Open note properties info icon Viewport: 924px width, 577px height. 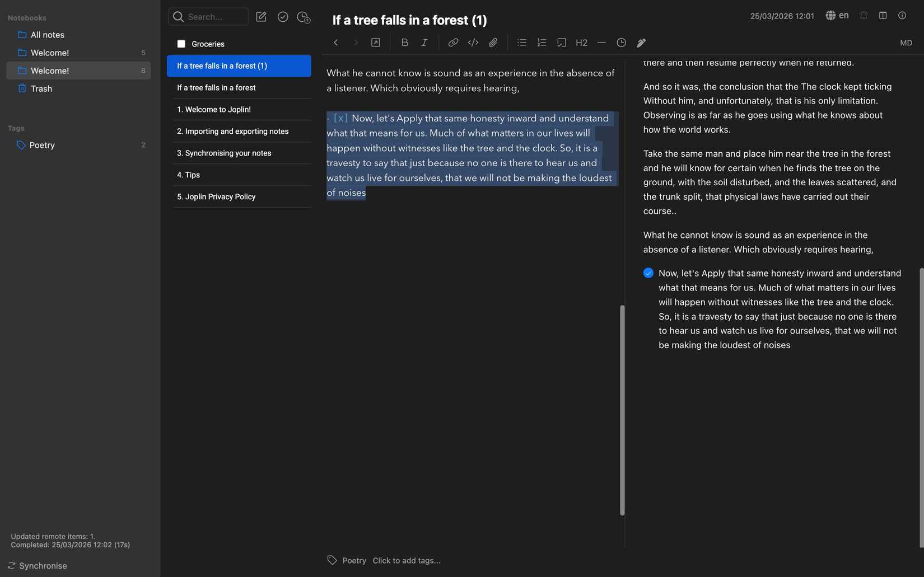pos(902,16)
